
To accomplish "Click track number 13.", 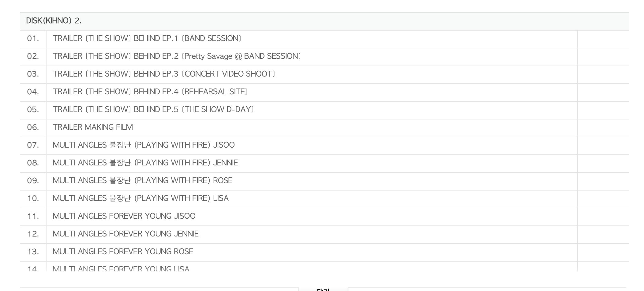I will coord(33,252).
